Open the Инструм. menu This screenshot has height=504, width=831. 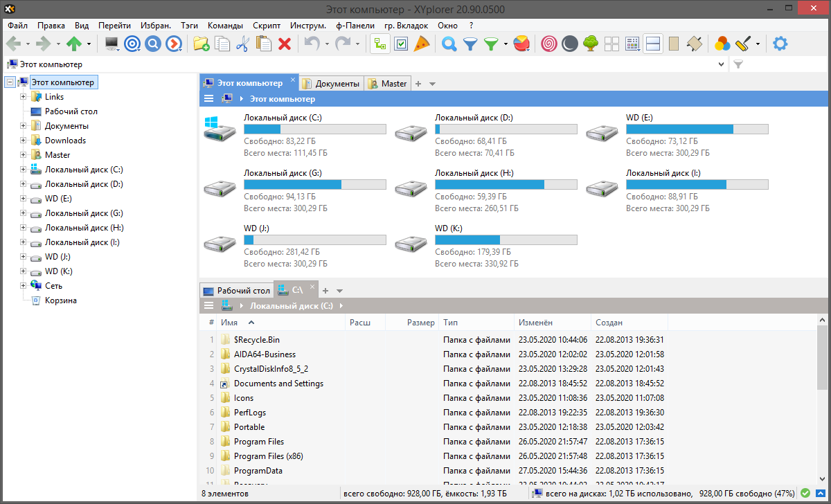click(308, 25)
